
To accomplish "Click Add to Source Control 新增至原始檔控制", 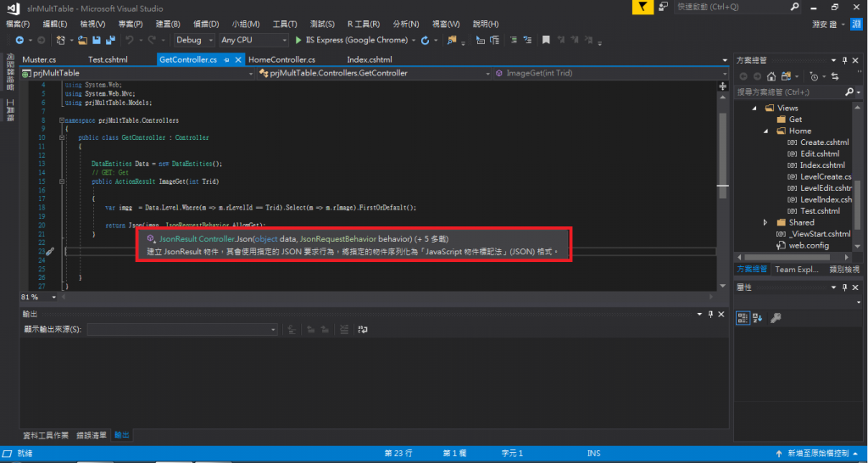I will pyautogui.click(x=816, y=454).
